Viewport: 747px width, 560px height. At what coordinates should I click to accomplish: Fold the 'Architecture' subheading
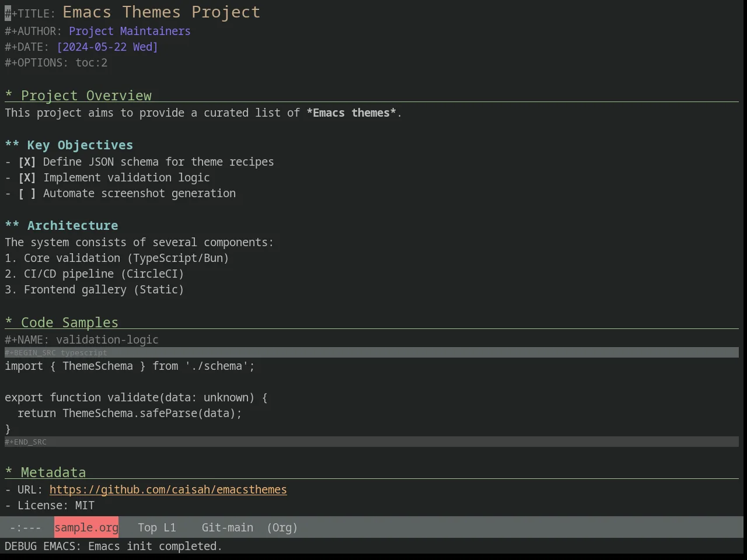61,226
